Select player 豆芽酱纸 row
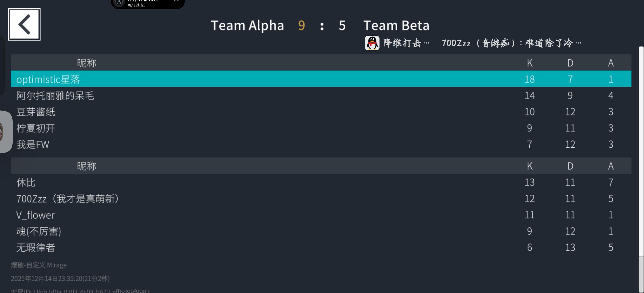The width and height of the screenshot is (644, 293). pos(35,112)
